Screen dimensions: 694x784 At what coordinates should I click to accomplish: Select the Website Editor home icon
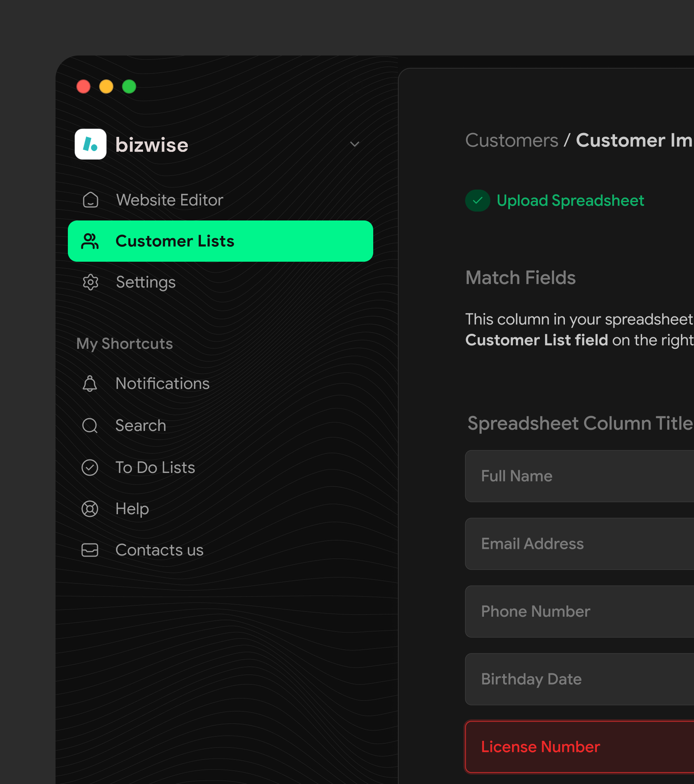(x=90, y=200)
